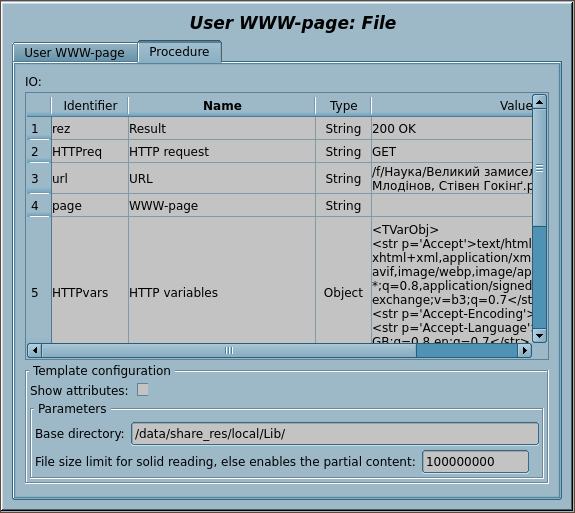Click the horizontal scrollbar left arrow
The width and height of the screenshot is (575, 513).
(x=35, y=350)
